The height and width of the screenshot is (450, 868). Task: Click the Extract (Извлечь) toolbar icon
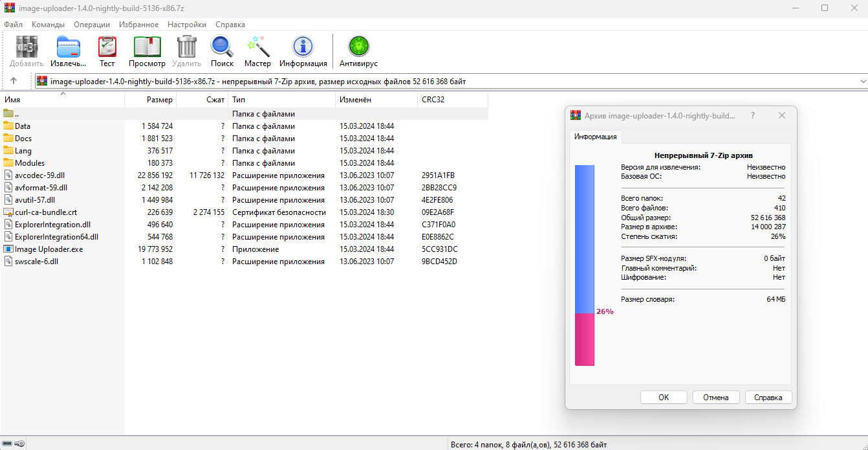pyautogui.click(x=68, y=47)
